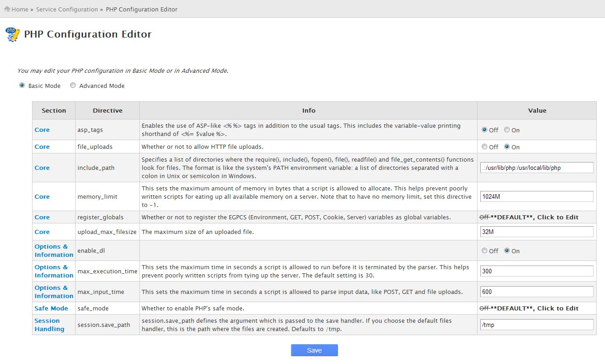Click the register_globals directive cell
Screen dimensions: 605x364
click(108, 217)
